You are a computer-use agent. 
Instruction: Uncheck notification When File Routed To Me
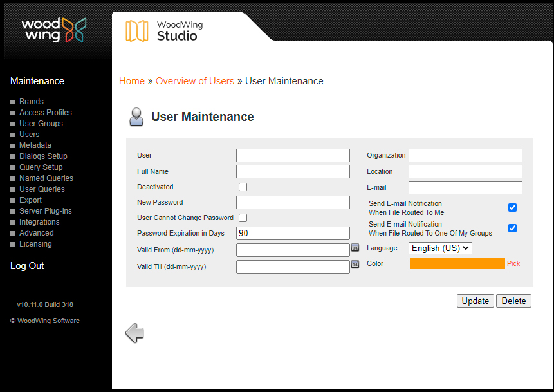[x=512, y=208]
